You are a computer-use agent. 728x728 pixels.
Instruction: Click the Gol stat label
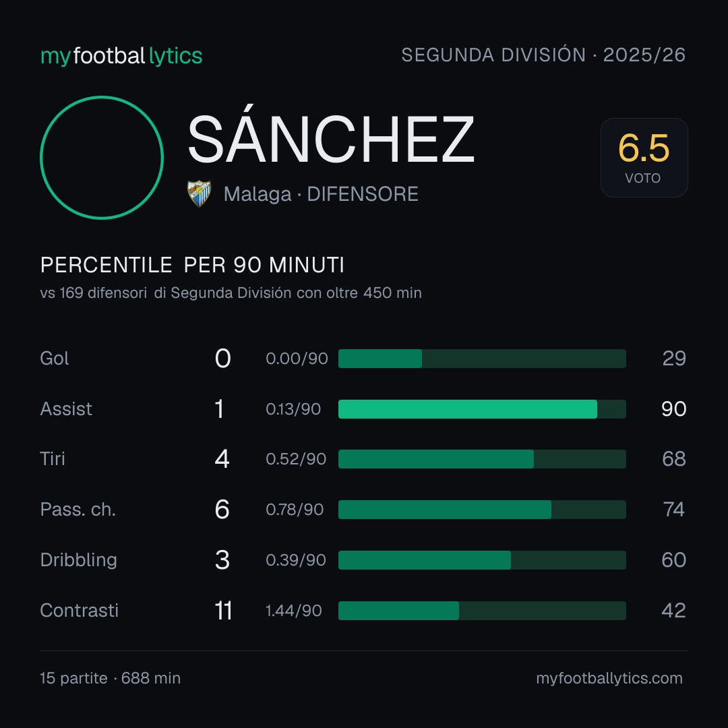(55, 359)
